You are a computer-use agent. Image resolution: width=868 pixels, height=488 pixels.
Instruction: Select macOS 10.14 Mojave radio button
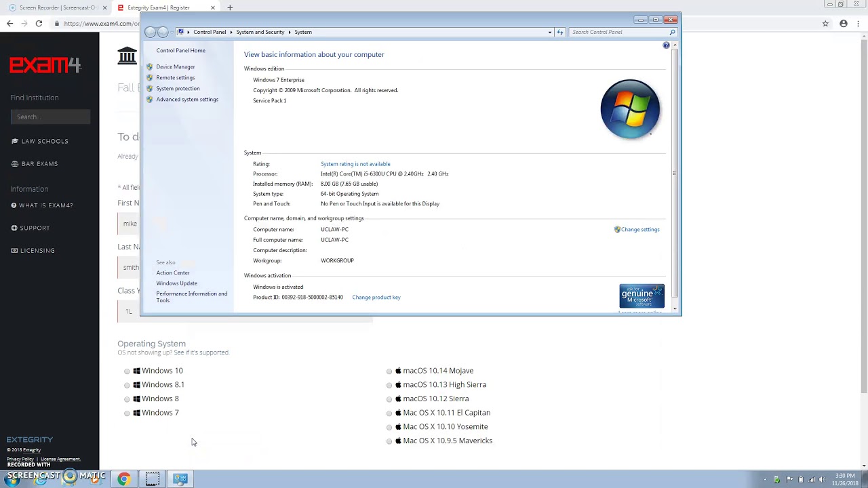(389, 371)
